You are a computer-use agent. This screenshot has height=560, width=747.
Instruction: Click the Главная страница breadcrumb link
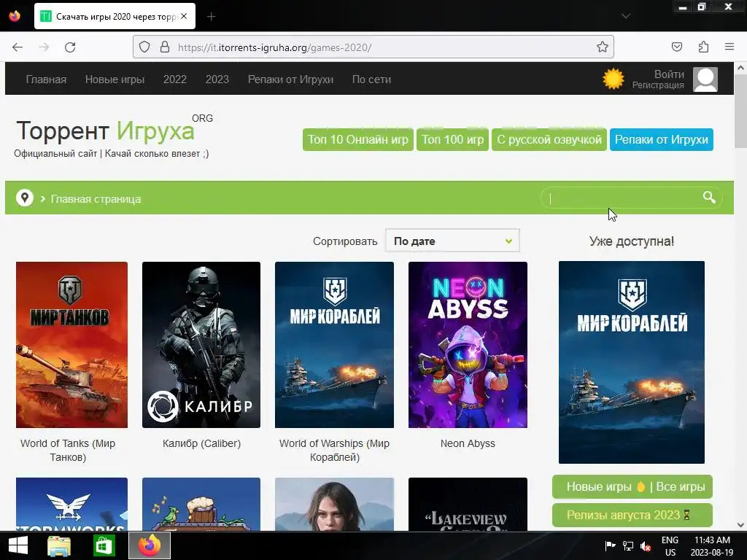click(x=96, y=199)
